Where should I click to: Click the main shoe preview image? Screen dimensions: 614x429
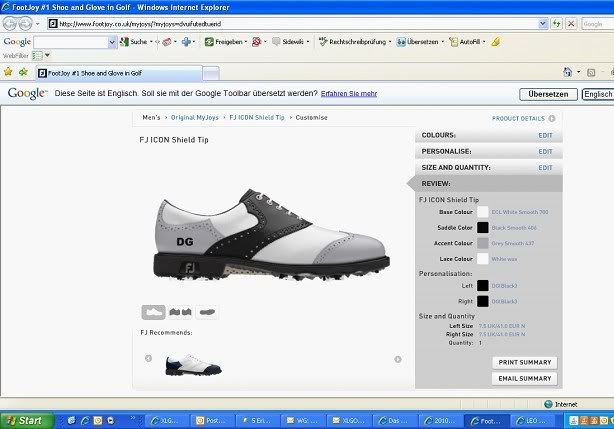pyautogui.click(x=271, y=235)
